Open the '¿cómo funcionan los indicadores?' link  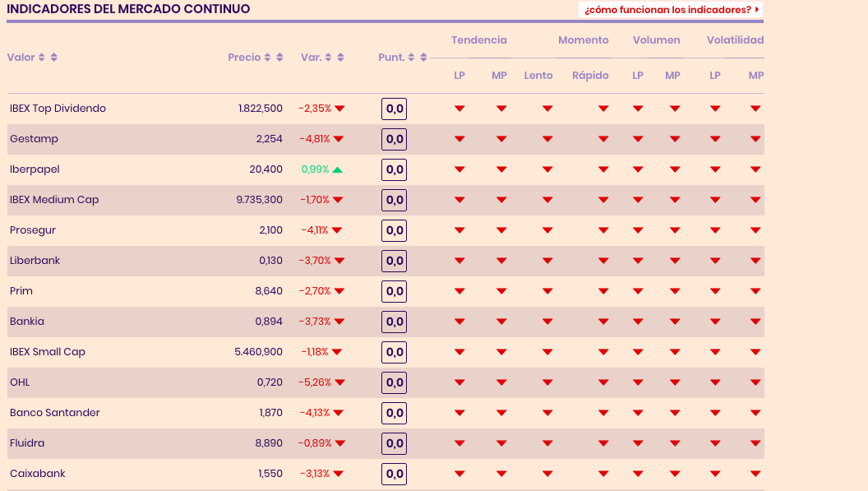click(x=671, y=9)
